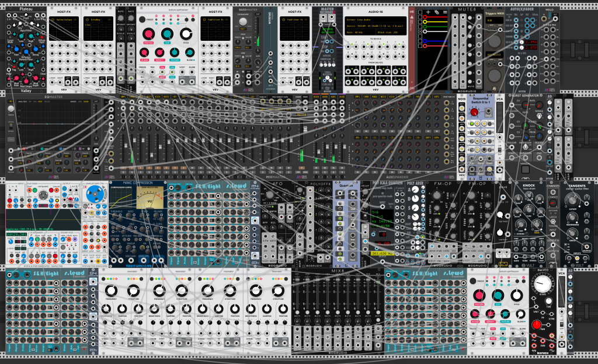The image size is (598, 364).
Task: Click the level slider on the VCA beside evenVCO
Action: [561, 291]
